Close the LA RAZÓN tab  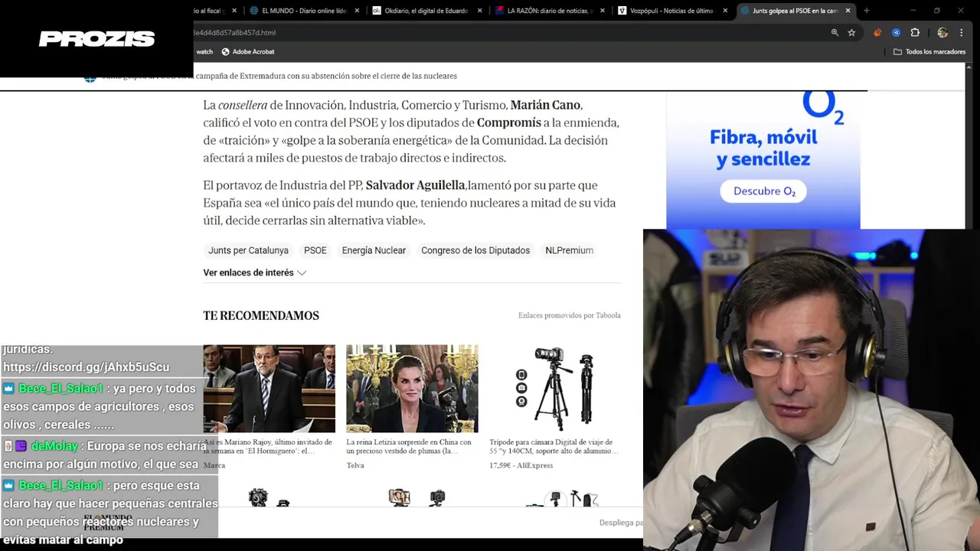(603, 11)
